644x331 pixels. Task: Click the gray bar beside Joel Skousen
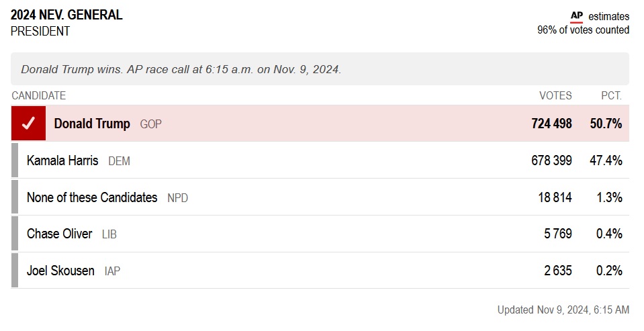pyautogui.click(x=15, y=271)
